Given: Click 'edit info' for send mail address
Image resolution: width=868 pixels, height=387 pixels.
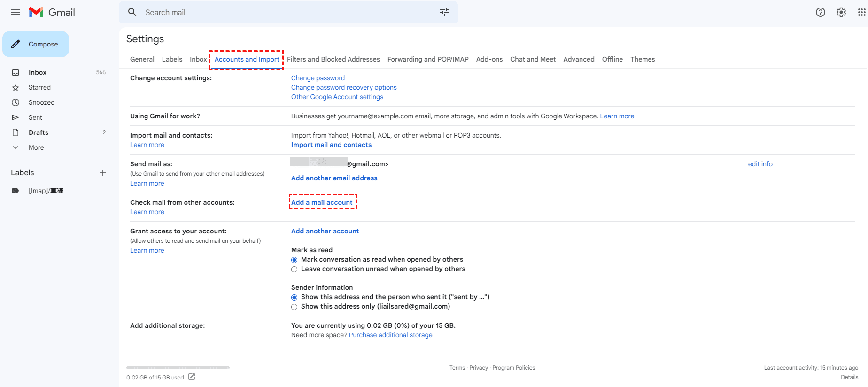Looking at the screenshot, I should (x=760, y=164).
